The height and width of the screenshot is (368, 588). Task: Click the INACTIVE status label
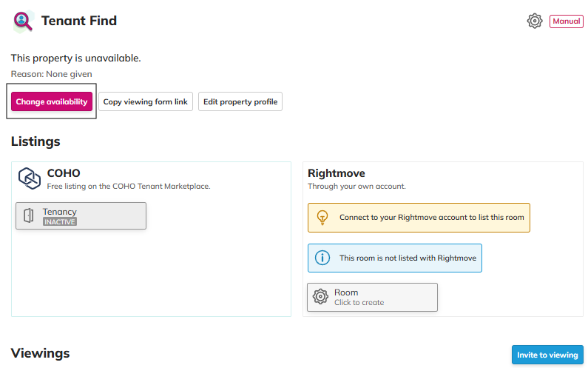click(60, 221)
